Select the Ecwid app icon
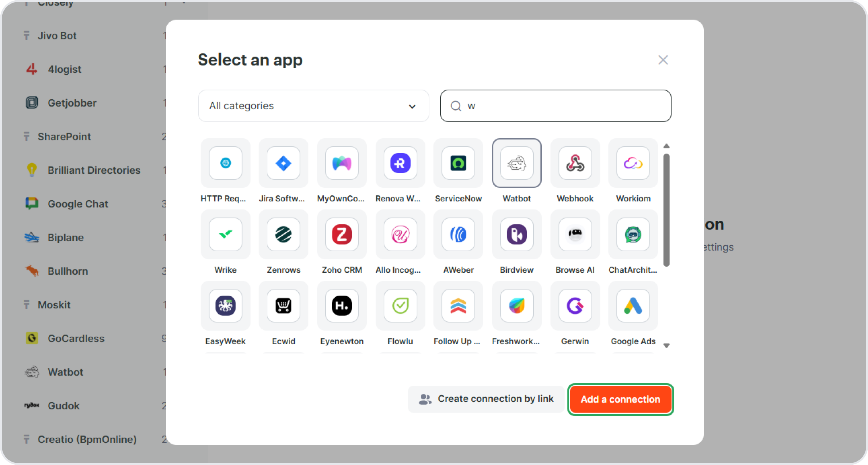 click(283, 306)
